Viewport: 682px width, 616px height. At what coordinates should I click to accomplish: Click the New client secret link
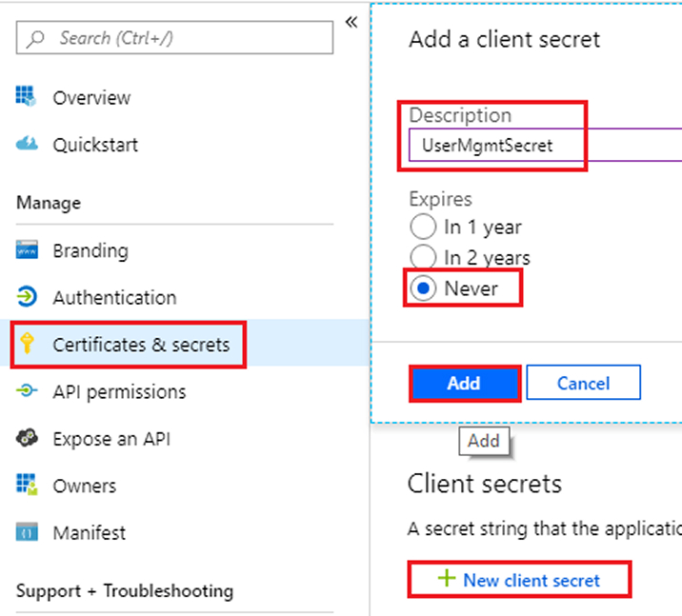[x=519, y=580]
